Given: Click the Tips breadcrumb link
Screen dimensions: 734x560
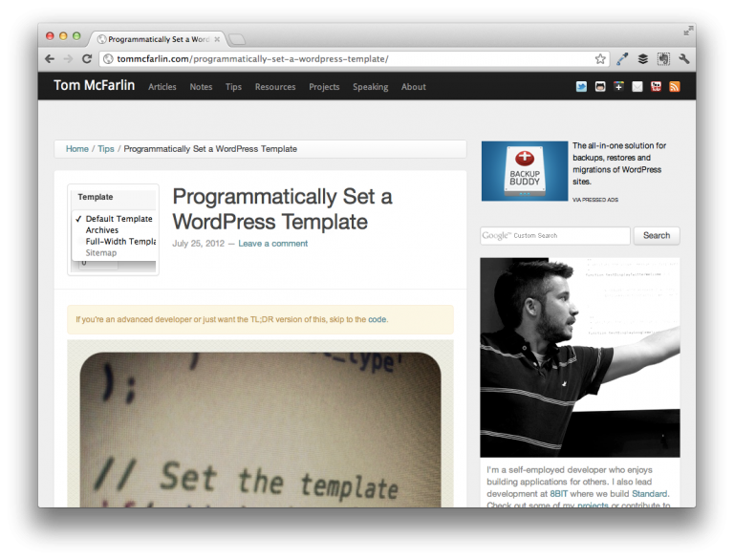Looking at the screenshot, I should pyautogui.click(x=106, y=149).
